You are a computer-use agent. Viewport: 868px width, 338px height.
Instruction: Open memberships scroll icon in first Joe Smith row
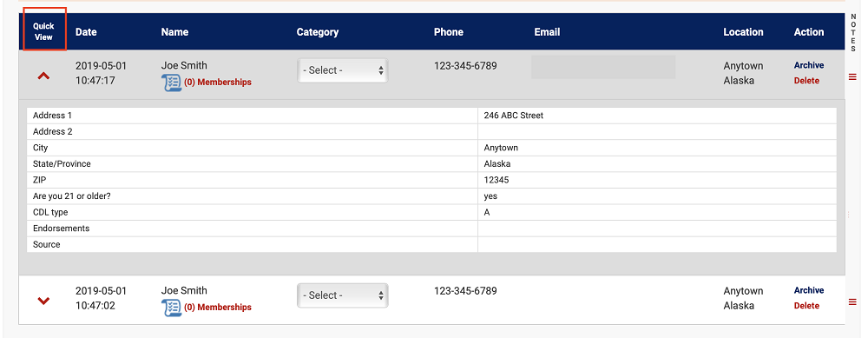(172, 82)
